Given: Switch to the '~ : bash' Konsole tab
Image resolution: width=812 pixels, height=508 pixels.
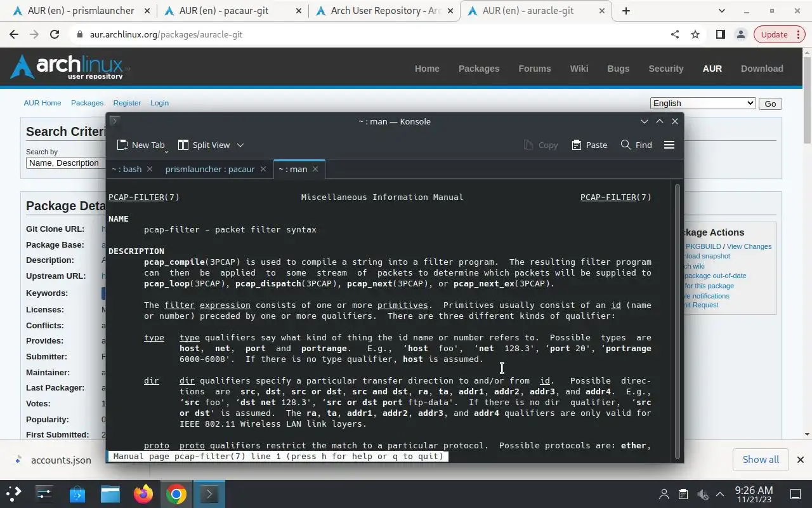Looking at the screenshot, I should click(126, 169).
